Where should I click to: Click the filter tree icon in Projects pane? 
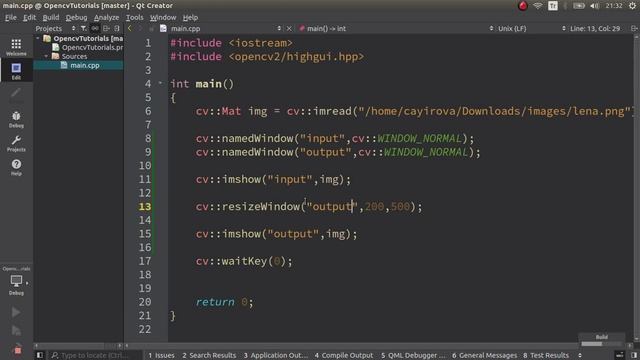84,28
